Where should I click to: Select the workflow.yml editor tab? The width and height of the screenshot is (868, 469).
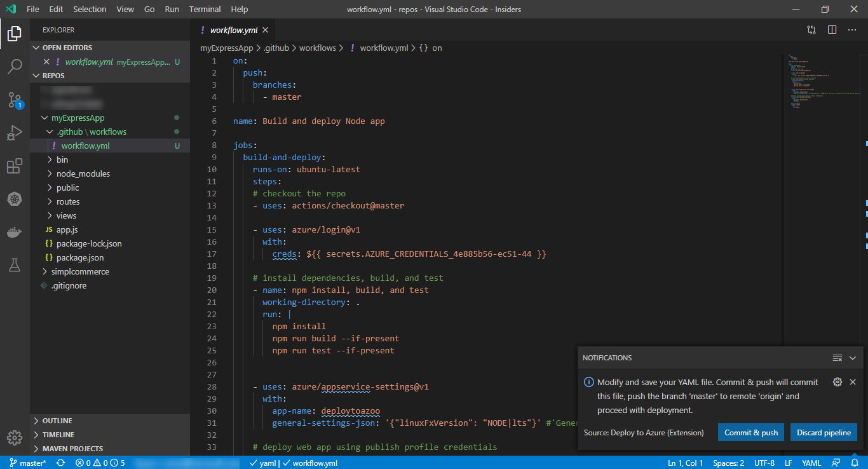[234, 30]
